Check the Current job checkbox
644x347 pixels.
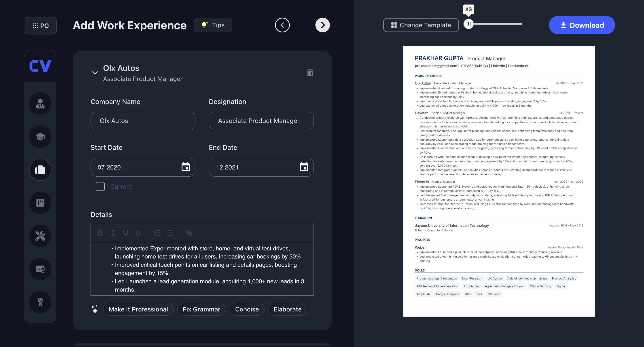[100, 186]
